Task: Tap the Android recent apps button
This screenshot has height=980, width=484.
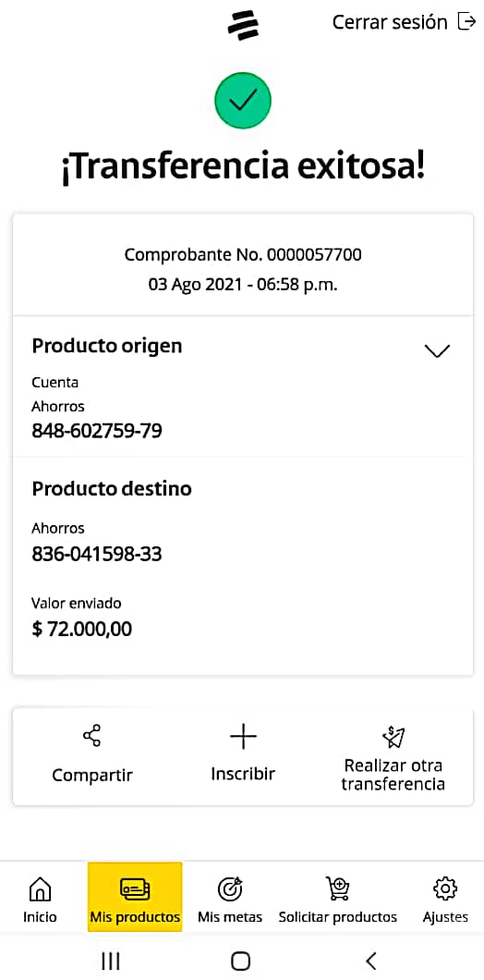Action: click(x=111, y=961)
